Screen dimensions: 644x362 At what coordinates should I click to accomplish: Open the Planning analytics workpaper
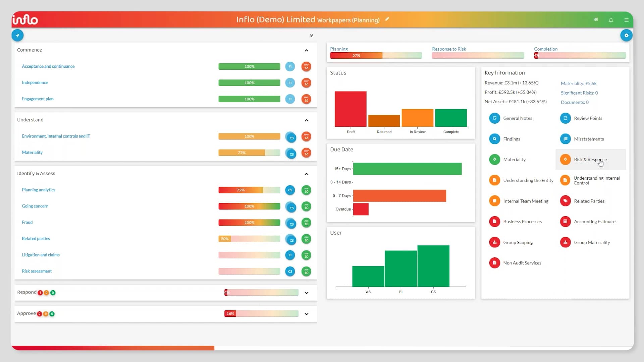(x=38, y=190)
